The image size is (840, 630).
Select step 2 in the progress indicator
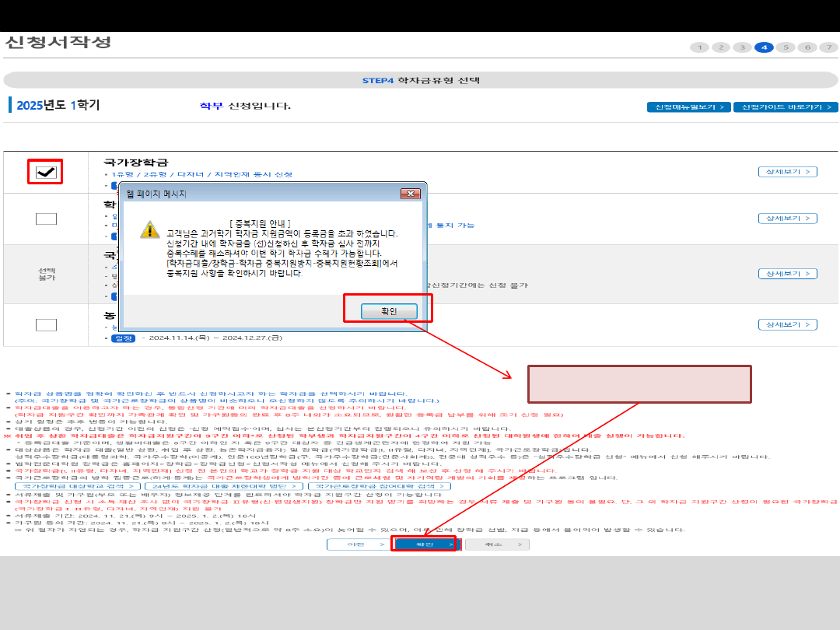pyautogui.click(x=721, y=47)
